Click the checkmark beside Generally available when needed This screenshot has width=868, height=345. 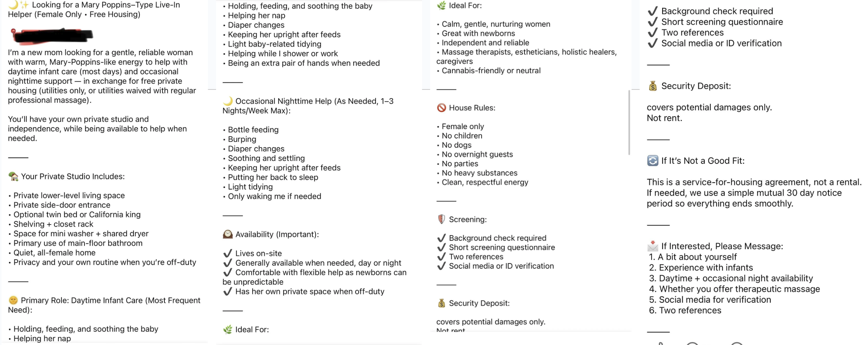point(227,263)
